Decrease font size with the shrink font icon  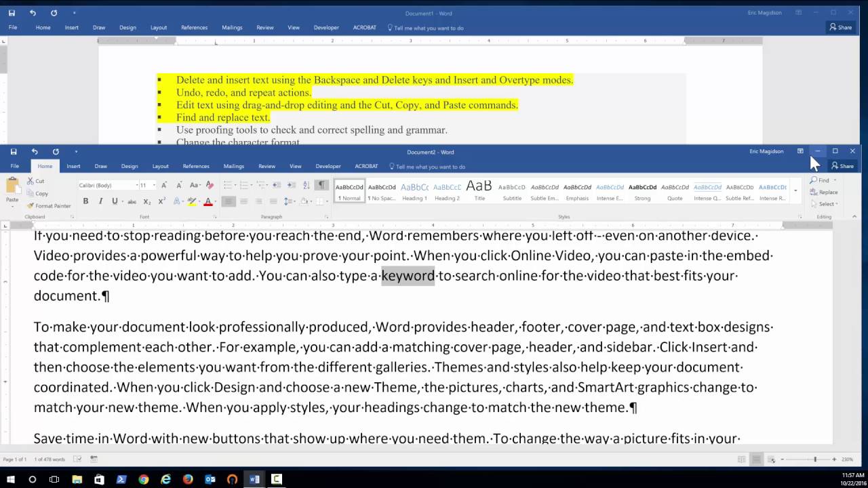pos(180,185)
